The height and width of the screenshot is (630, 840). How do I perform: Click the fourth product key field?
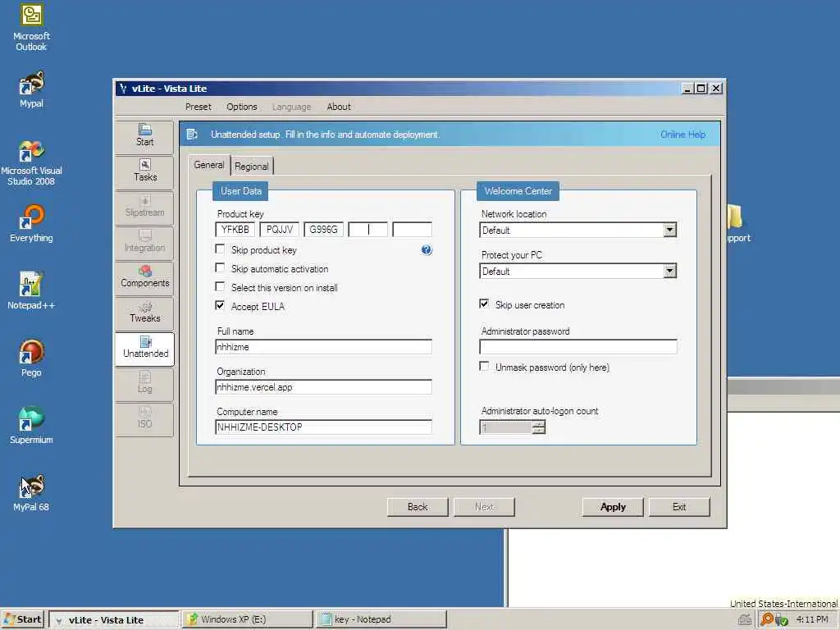(x=368, y=230)
